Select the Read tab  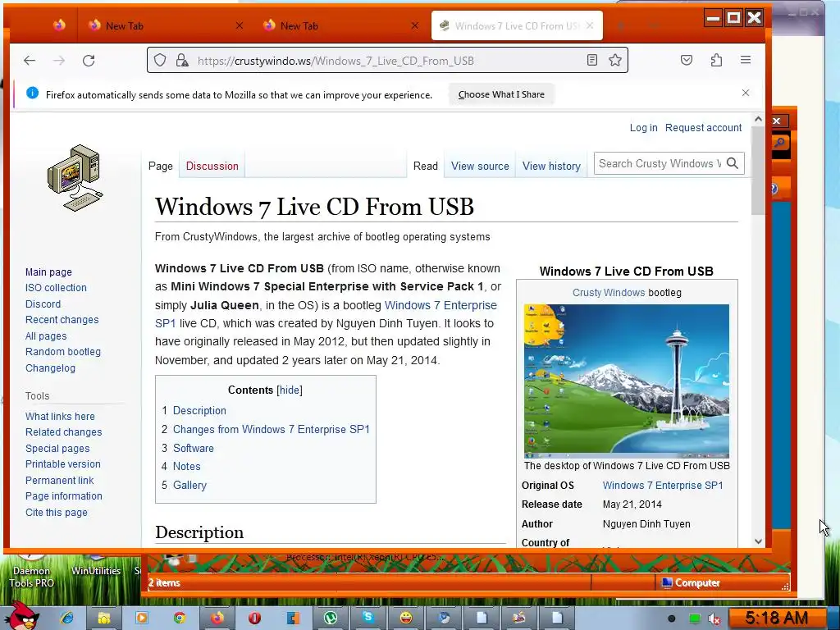426,166
